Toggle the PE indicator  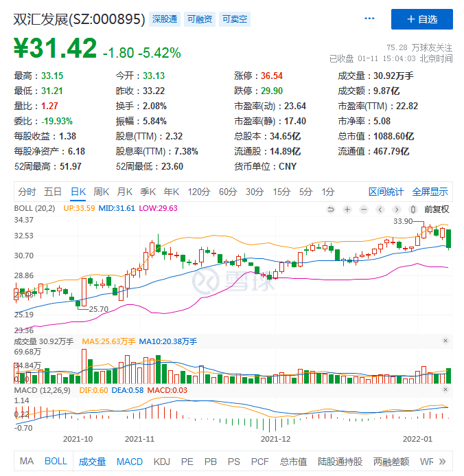tap(187, 462)
